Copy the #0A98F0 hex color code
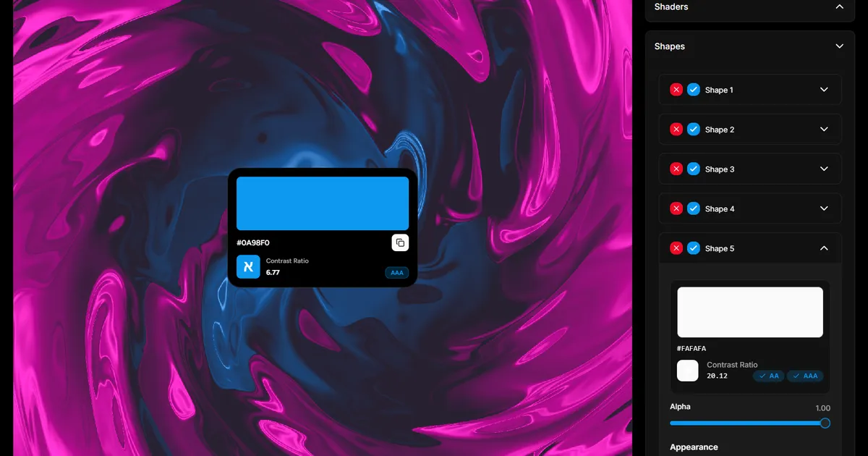 coord(400,242)
